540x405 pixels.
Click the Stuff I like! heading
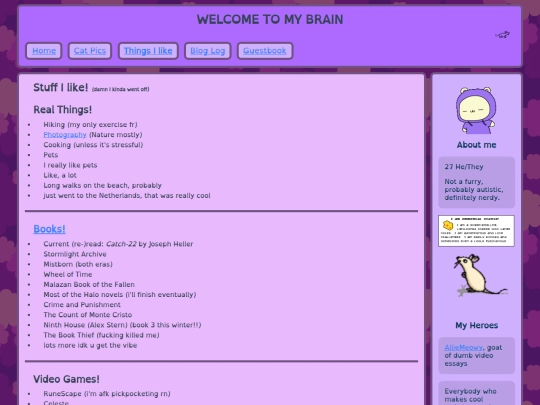click(x=61, y=87)
